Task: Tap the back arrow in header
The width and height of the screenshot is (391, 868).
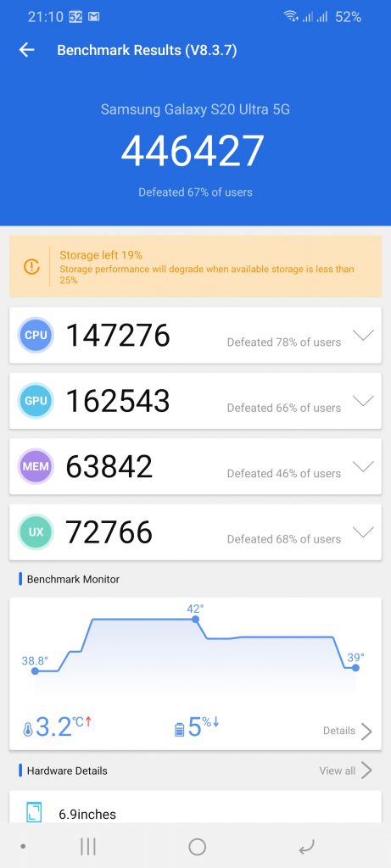Action: coord(26,50)
